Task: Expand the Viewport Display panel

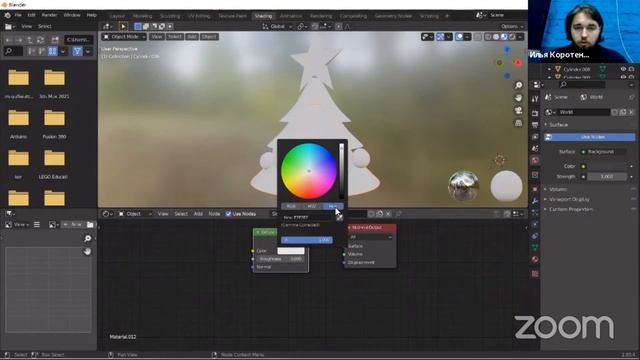Action: 569,199
